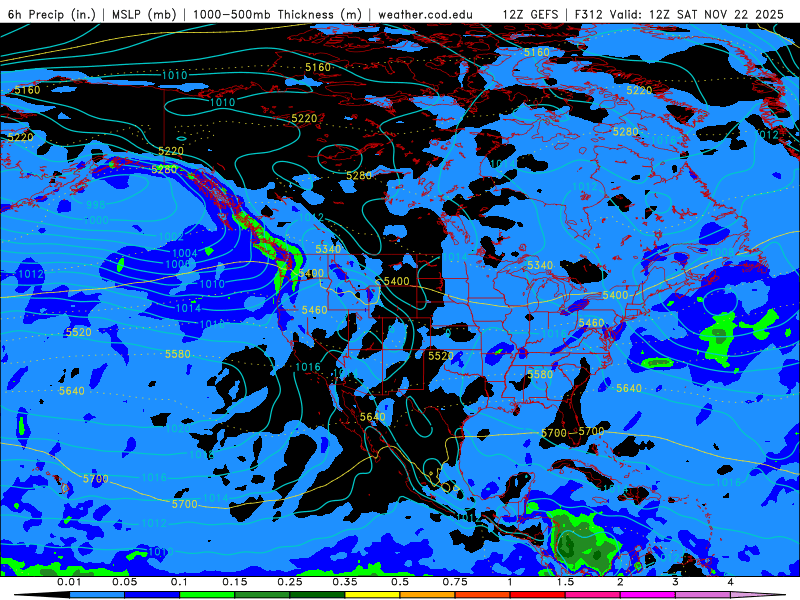800x600 pixels.
Task: Click the 0.25 legend scale label
Action: [290, 582]
